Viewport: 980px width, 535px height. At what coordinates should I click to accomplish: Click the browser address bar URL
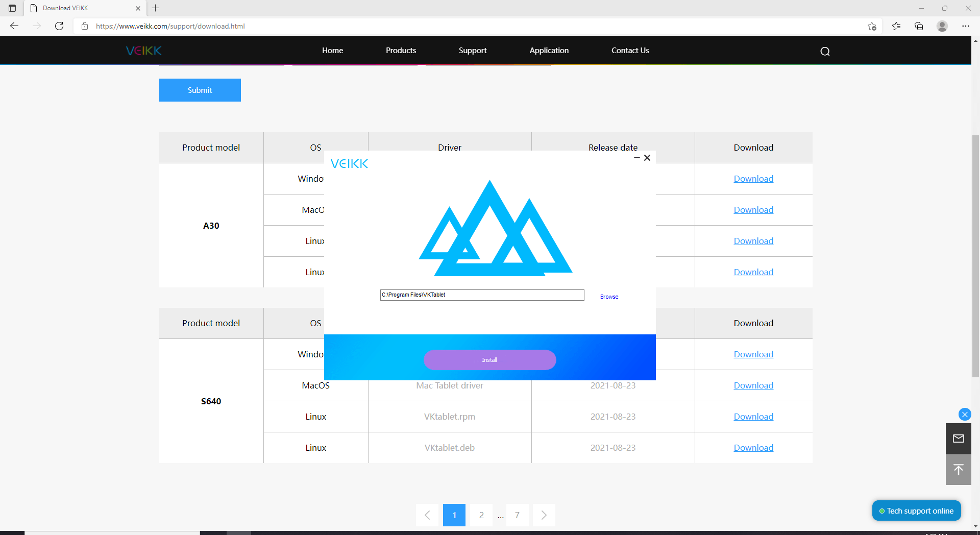(x=170, y=26)
